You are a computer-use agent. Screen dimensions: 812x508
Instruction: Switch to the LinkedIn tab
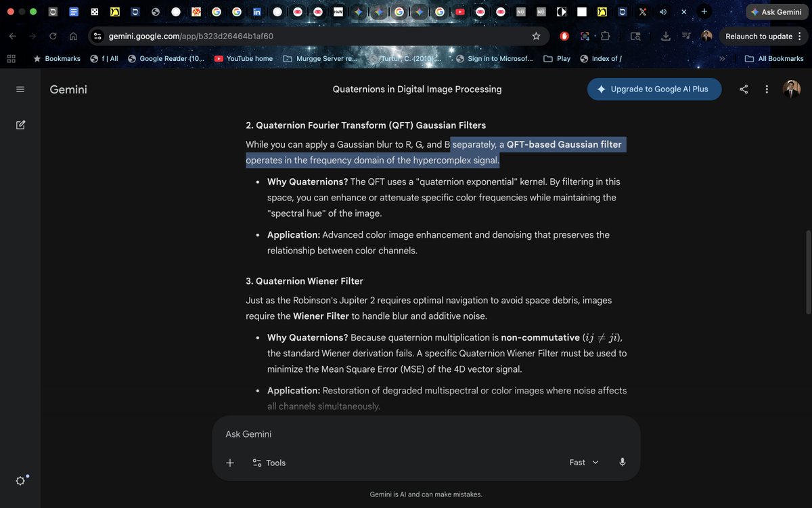tap(257, 12)
